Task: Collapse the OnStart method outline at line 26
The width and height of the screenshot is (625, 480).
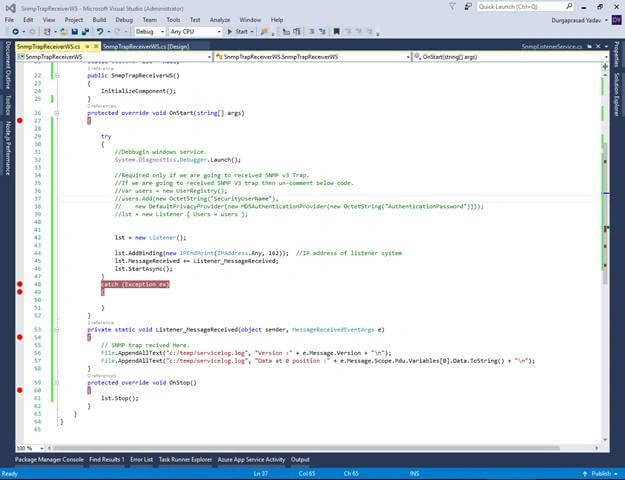Action: [57, 113]
